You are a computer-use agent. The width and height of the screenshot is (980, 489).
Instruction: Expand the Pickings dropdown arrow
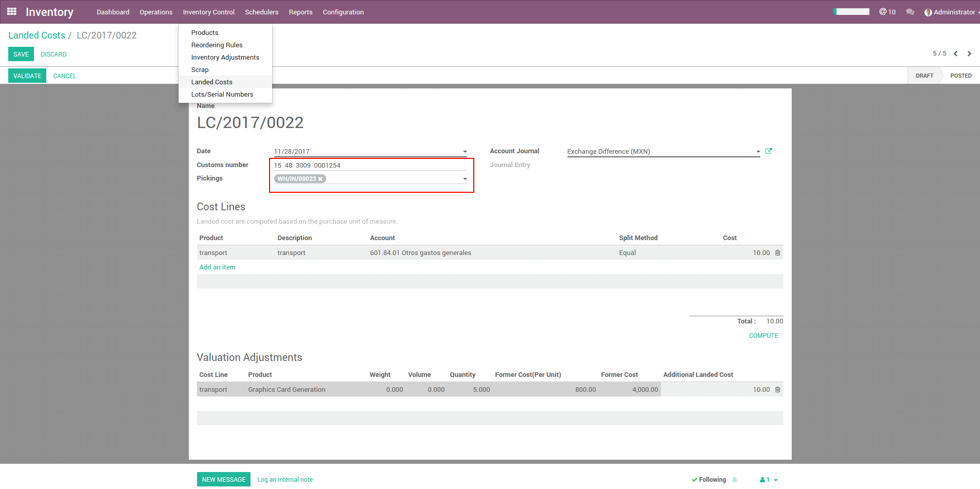(465, 179)
